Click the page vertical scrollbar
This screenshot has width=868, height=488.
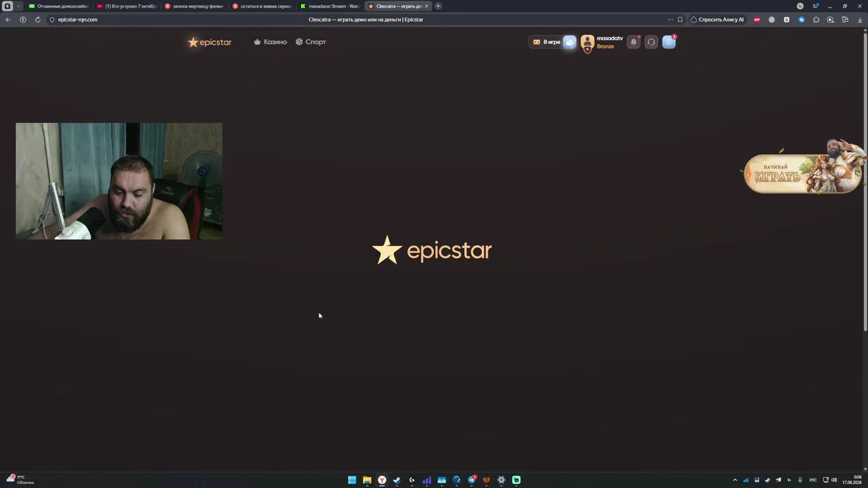coord(865,182)
